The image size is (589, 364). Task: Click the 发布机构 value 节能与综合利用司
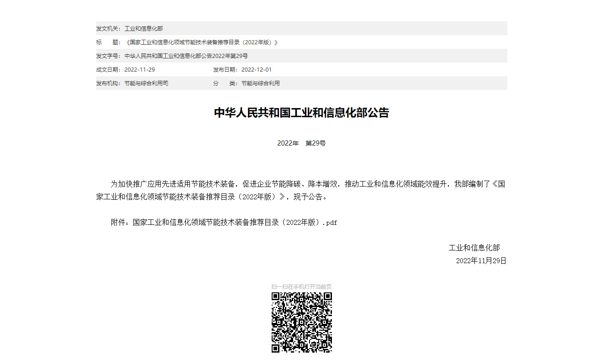(147, 83)
